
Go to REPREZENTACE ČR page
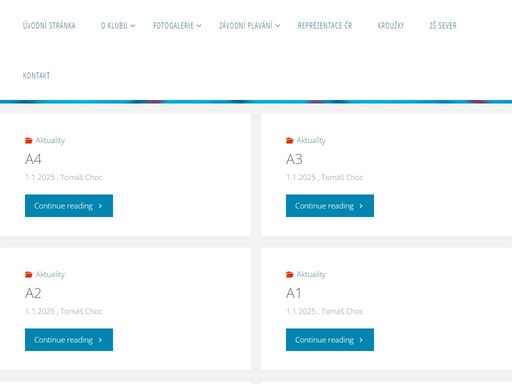pyautogui.click(x=325, y=25)
